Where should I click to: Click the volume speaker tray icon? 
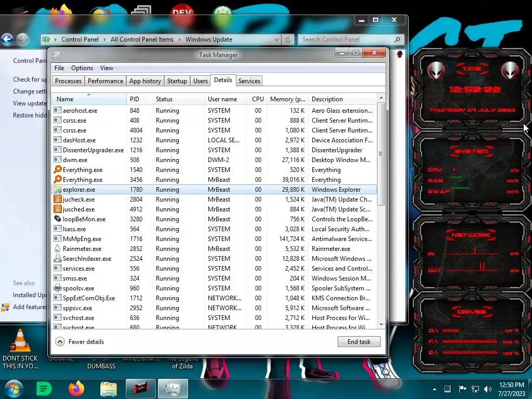(x=487, y=389)
